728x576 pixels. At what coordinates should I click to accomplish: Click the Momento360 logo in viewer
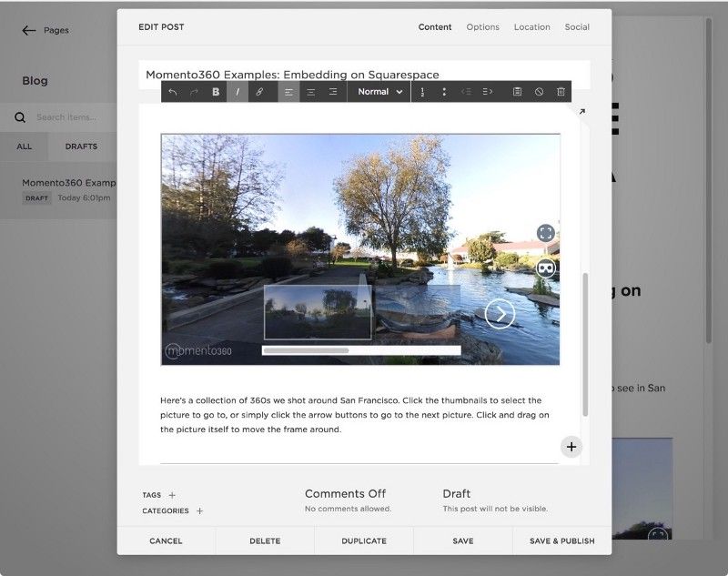coord(198,351)
